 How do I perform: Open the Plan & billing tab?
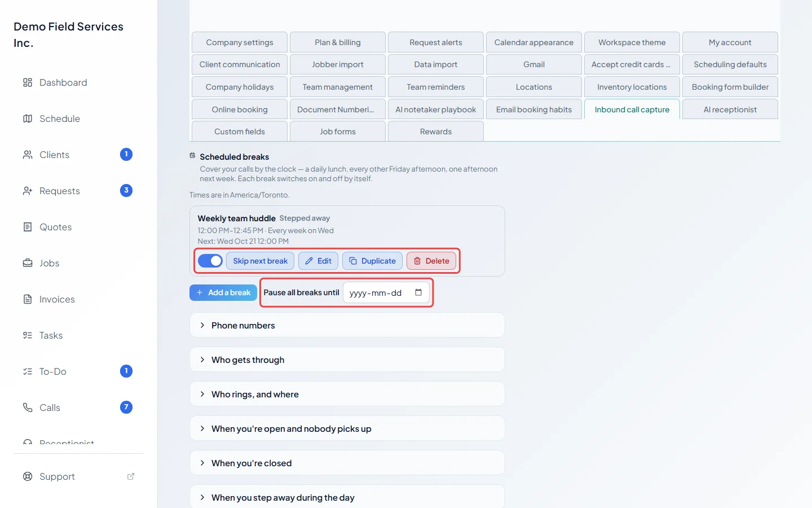pyautogui.click(x=338, y=42)
